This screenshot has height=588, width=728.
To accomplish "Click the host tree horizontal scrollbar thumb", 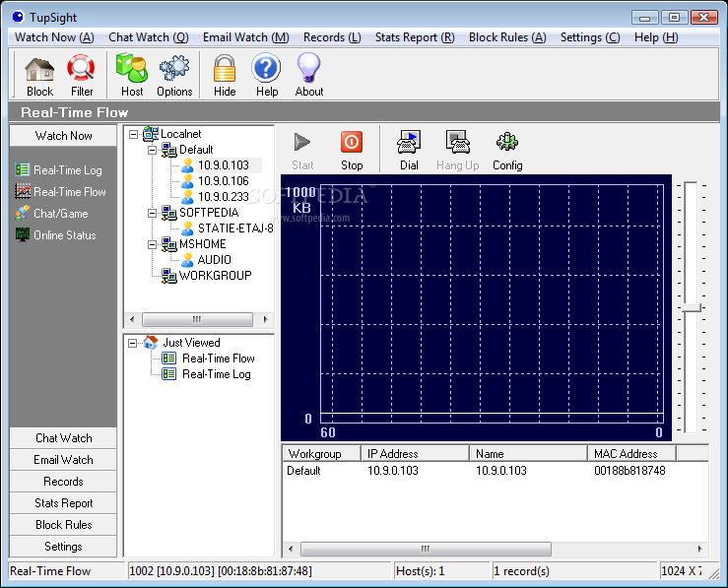I will 197,319.
